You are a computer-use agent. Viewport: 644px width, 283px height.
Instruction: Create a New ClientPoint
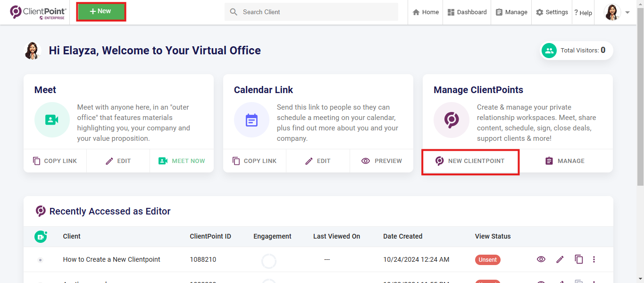pyautogui.click(x=470, y=161)
